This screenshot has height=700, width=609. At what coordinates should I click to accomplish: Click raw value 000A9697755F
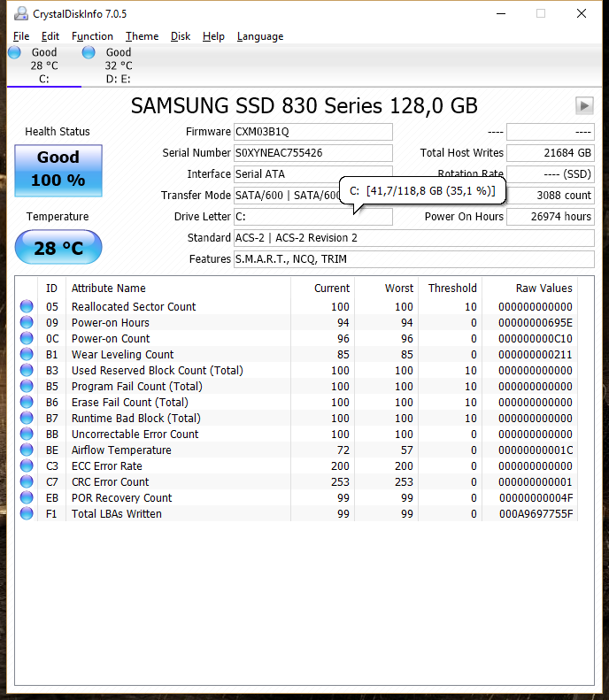point(536,514)
